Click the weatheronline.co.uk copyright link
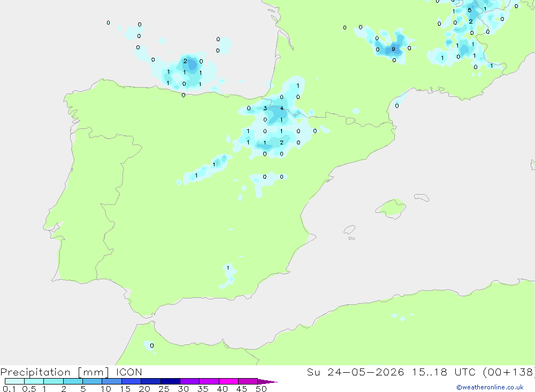535x392 pixels. tap(490, 387)
